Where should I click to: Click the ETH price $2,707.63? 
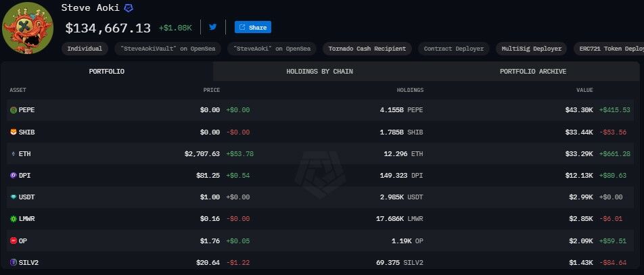click(202, 154)
